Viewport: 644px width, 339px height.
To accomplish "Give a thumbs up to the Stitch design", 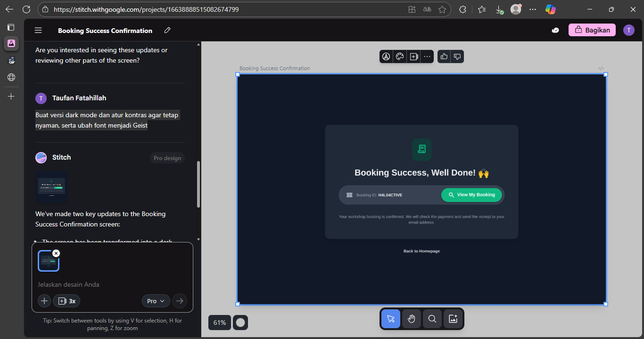I will click(444, 56).
